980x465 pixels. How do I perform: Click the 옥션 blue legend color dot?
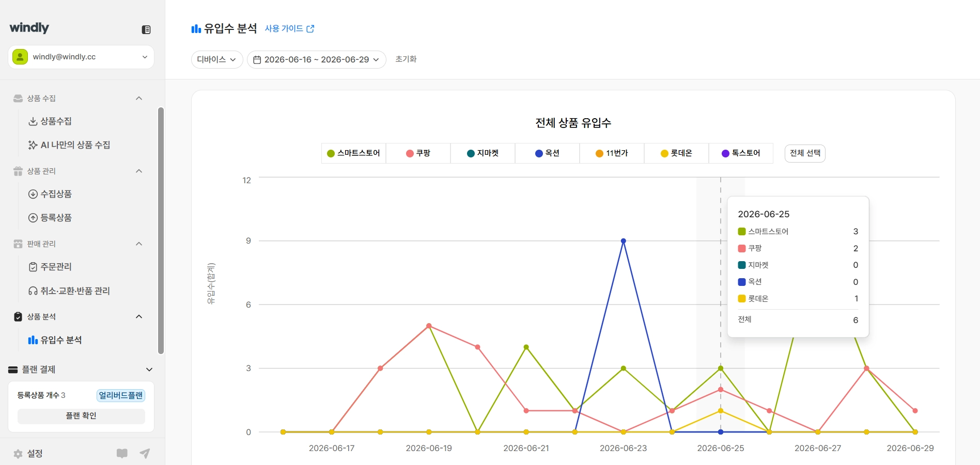(539, 153)
